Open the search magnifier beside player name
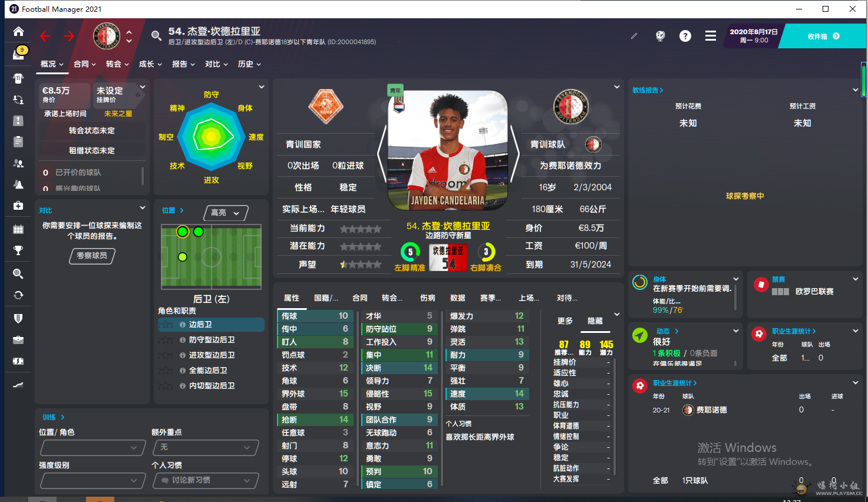This screenshot has height=502, width=868. click(x=156, y=36)
